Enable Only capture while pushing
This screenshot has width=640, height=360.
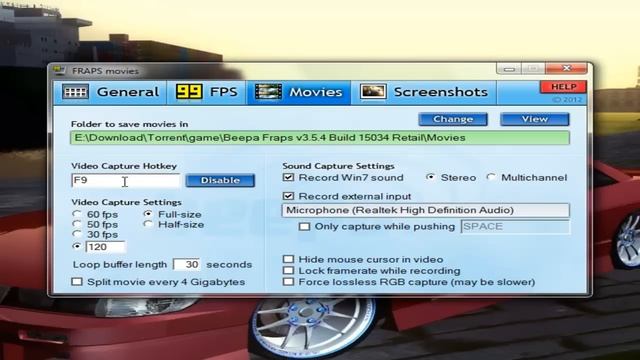click(x=304, y=227)
